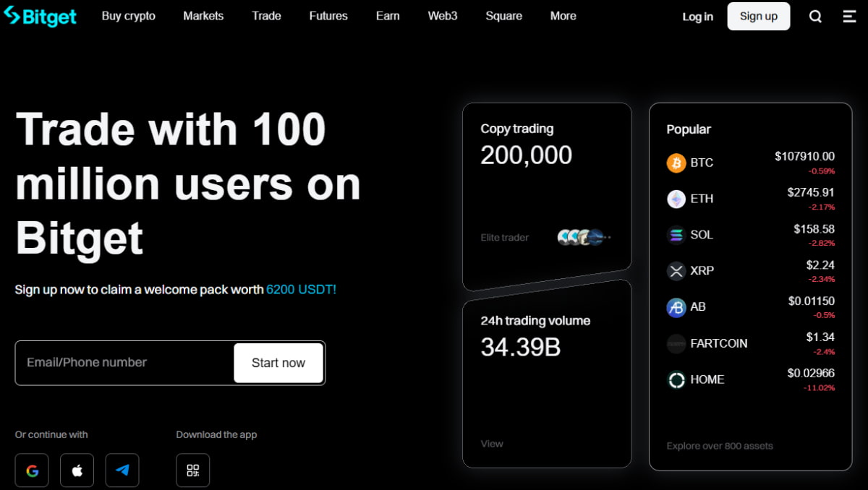Open the Earn menu
The height and width of the screenshot is (490, 868).
[388, 16]
